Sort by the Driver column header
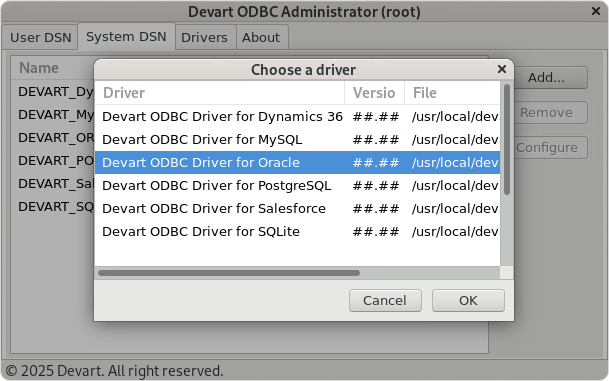This screenshot has width=609, height=381. point(219,93)
